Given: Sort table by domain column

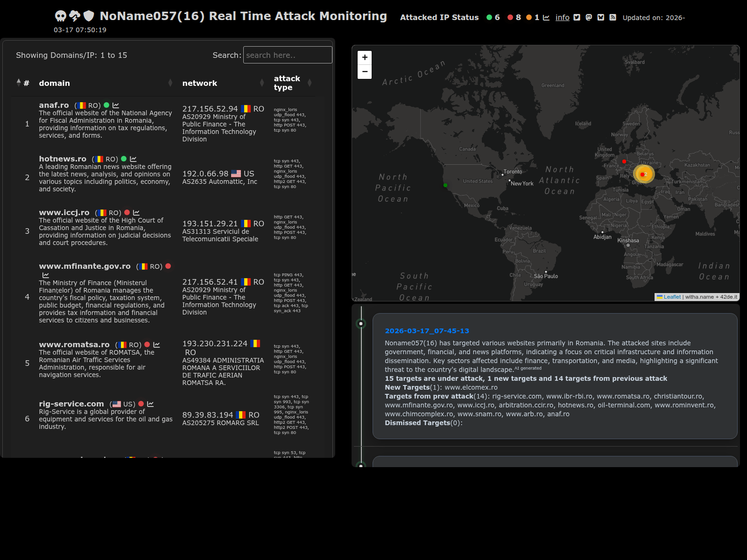Looking at the screenshot, I should point(54,83).
